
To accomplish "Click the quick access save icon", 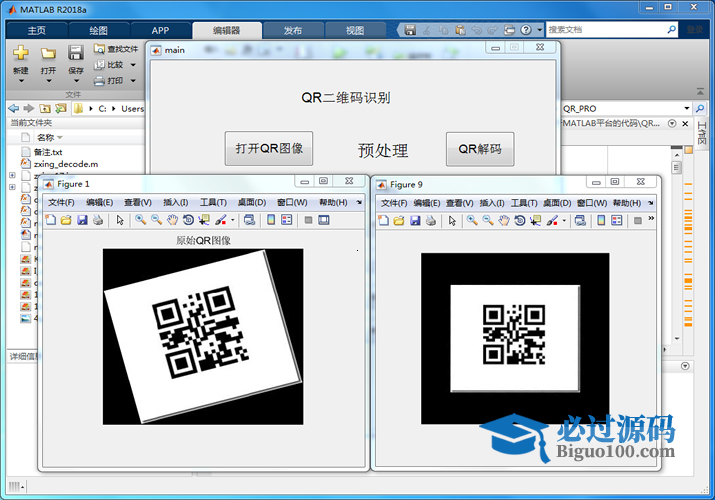I will (x=410, y=30).
